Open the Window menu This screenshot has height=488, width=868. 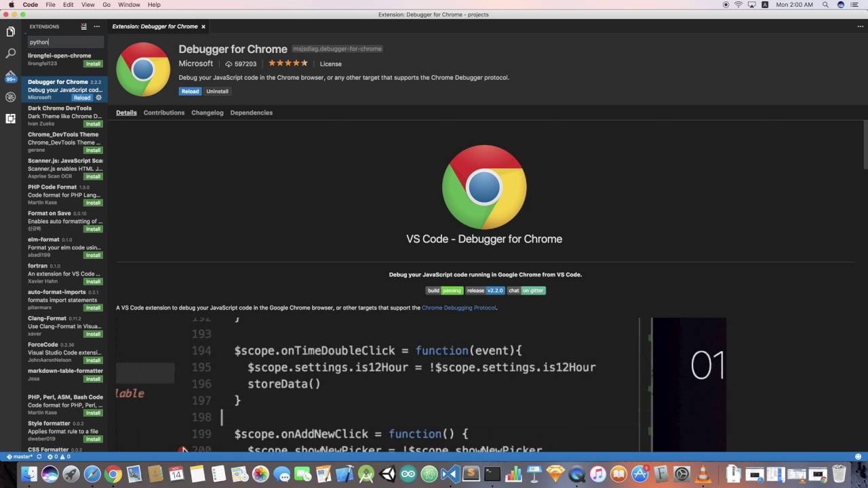point(129,5)
